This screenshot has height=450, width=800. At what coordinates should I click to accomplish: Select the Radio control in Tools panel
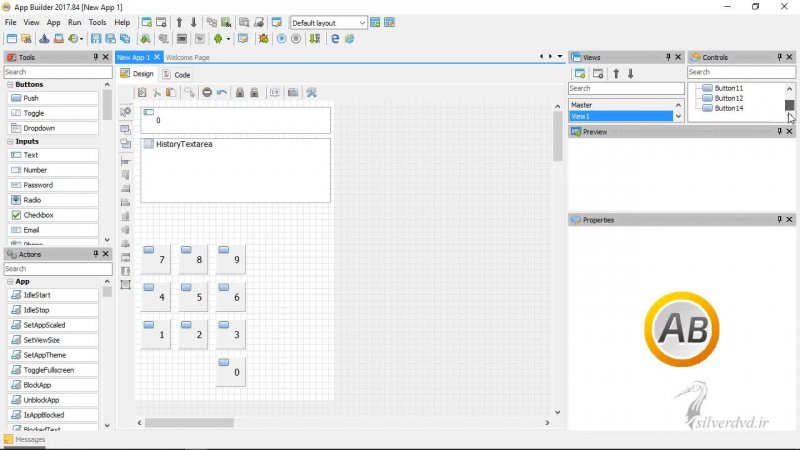(x=34, y=200)
